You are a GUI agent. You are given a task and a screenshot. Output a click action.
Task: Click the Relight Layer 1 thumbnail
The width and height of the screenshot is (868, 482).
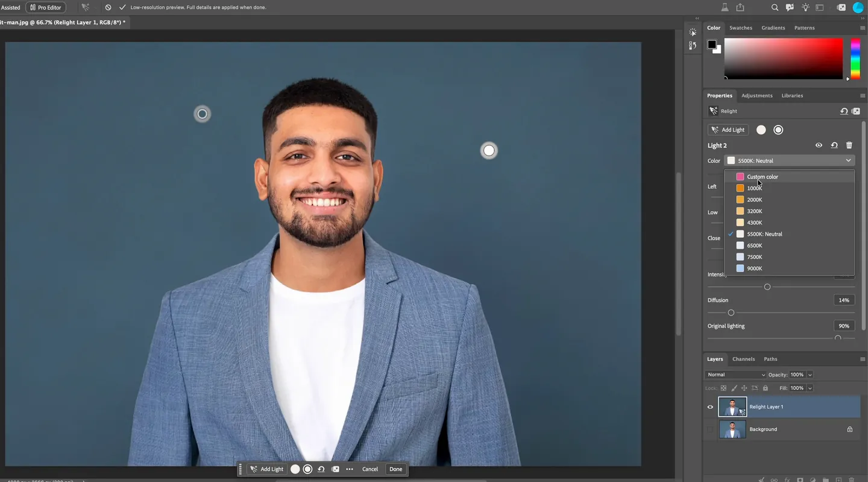(x=732, y=407)
